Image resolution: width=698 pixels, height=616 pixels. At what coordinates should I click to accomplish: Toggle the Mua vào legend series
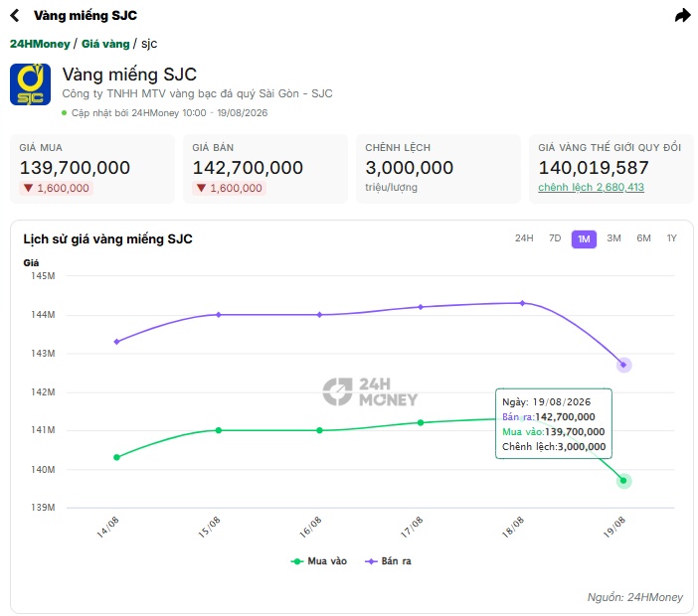(x=319, y=561)
